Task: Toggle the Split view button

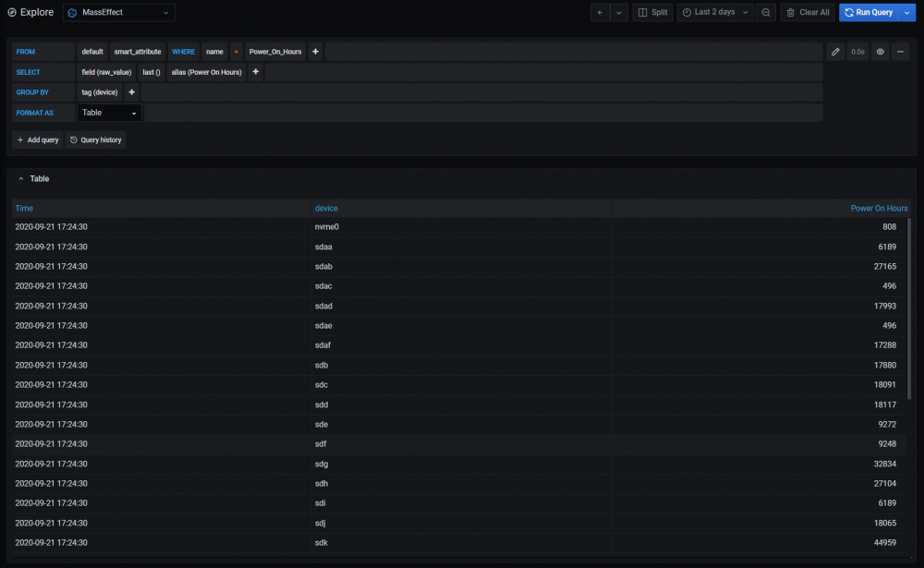Action: pos(653,12)
